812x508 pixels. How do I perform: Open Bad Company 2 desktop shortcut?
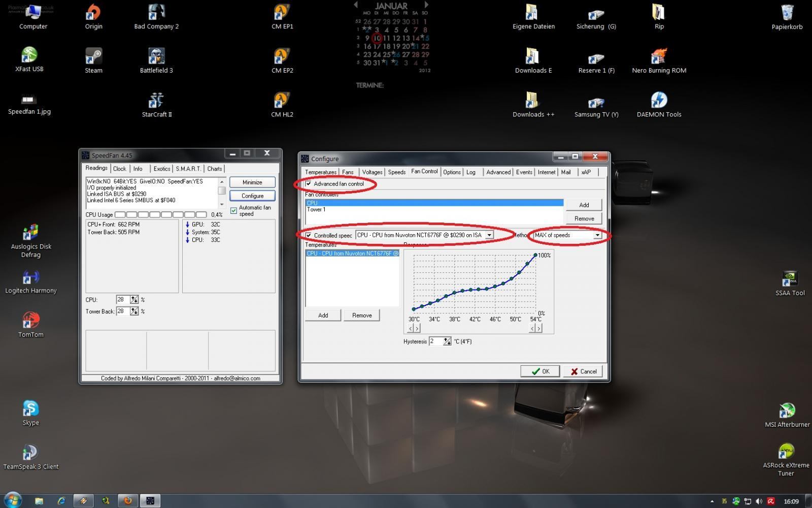(x=156, y=16)
